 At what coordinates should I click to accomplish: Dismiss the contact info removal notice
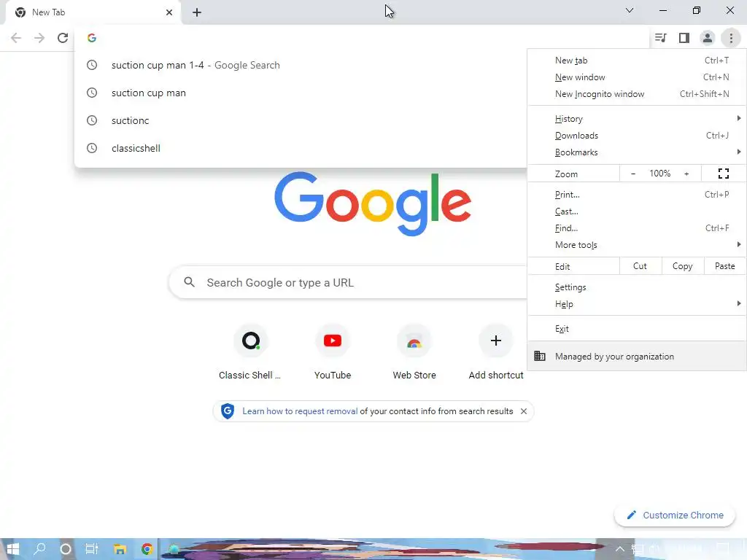pyautogui.click(x=524, y=411)
